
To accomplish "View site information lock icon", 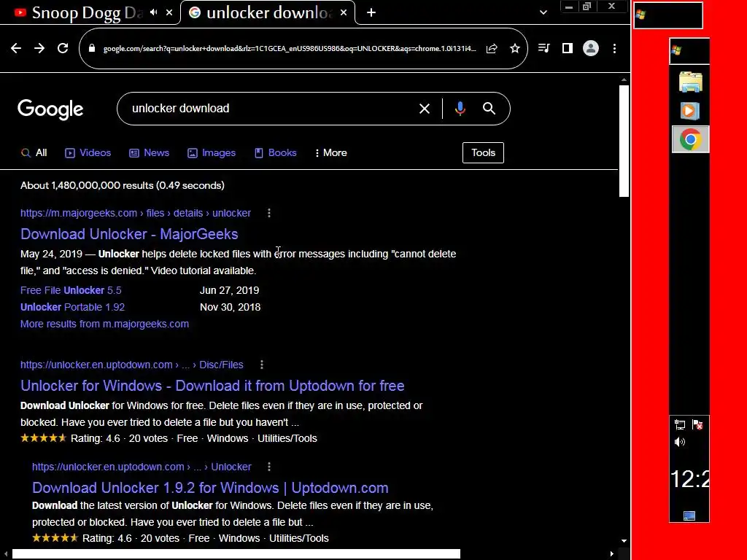I will (92, 49).
